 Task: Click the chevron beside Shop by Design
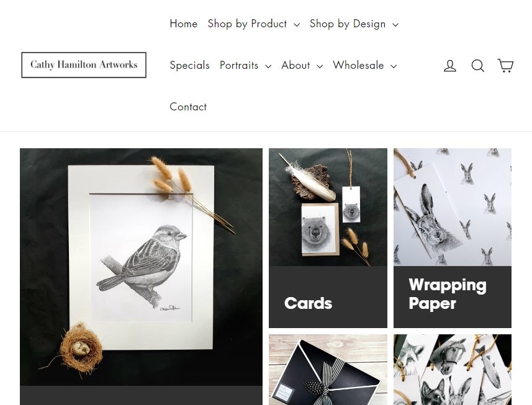pos(395,25)
